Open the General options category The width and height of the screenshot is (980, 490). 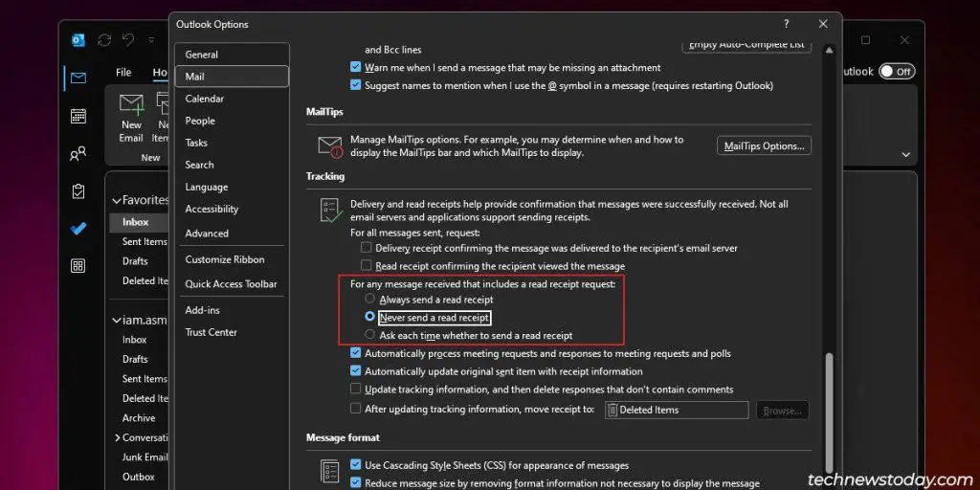232,55
